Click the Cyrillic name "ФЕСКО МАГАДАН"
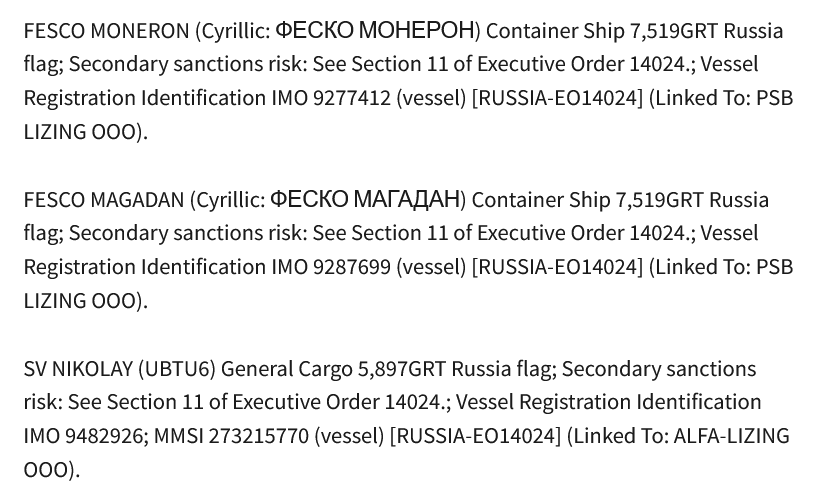822x491 pixels. point(366,200)
